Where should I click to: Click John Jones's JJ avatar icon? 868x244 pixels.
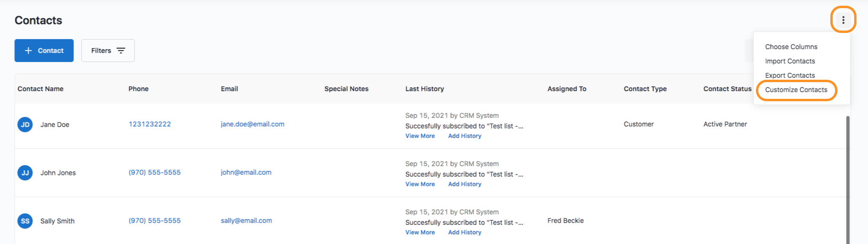pyautogui.click(x=25, y=173)
